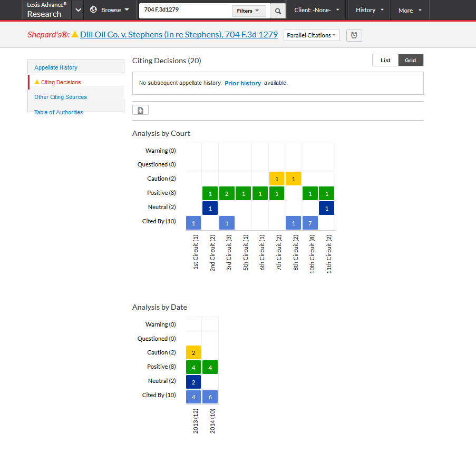
Task: Click the Browse globe icon
Action: tap(93, 10)
